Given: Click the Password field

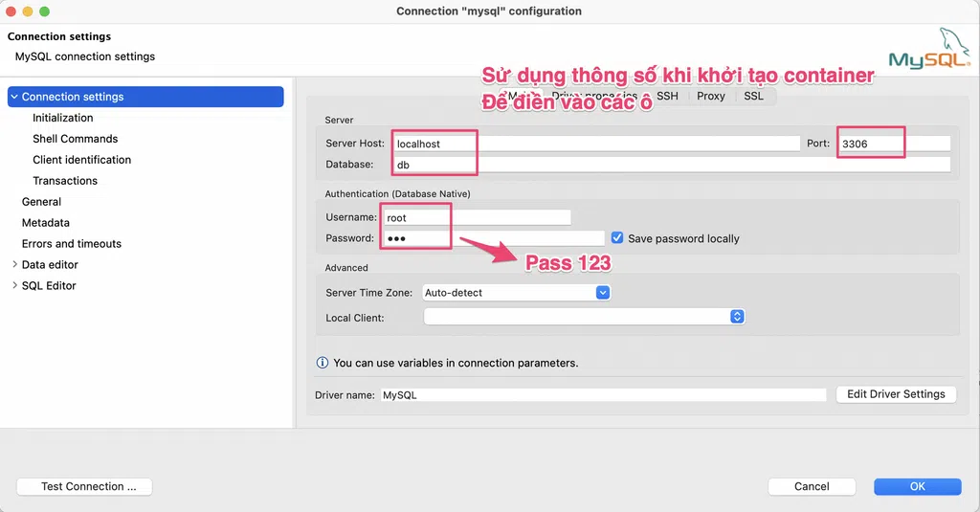Looking at the screenshot, I should coord(493,238).
